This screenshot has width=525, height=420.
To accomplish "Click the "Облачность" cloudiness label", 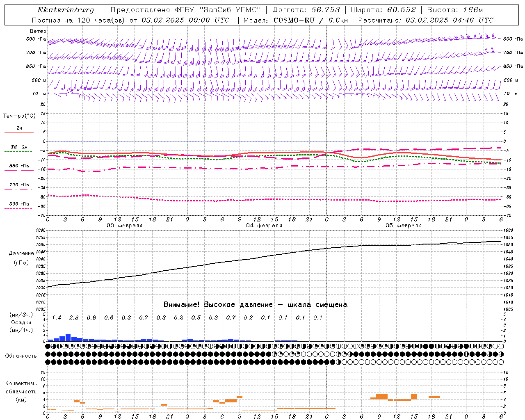I will [x=21, y=356].
